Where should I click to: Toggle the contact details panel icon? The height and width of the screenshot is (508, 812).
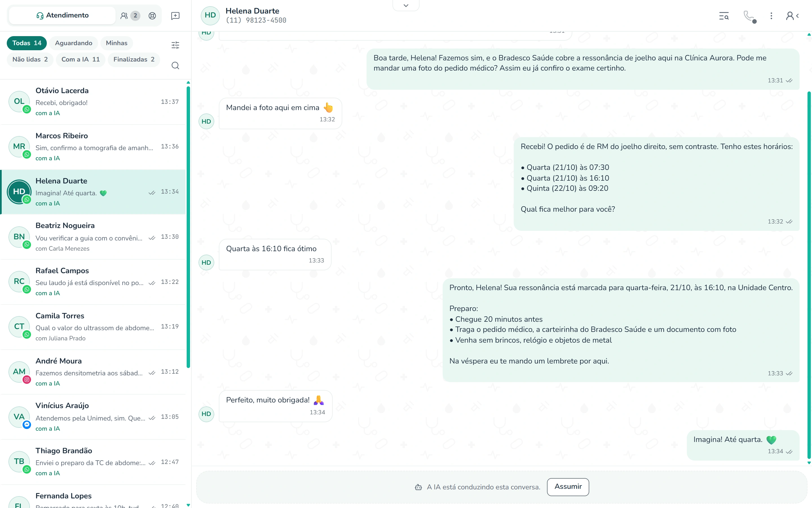792,16
